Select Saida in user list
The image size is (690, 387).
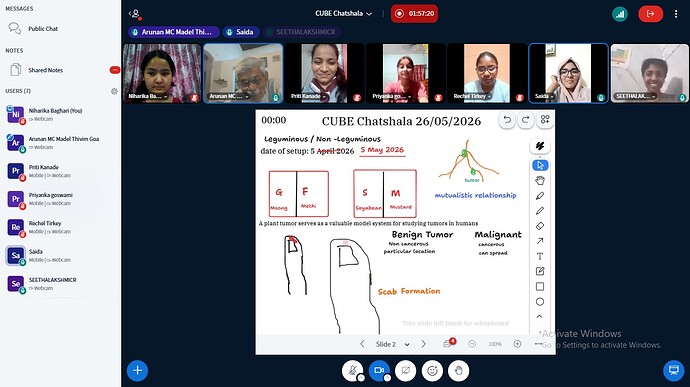tap(61, 255)
